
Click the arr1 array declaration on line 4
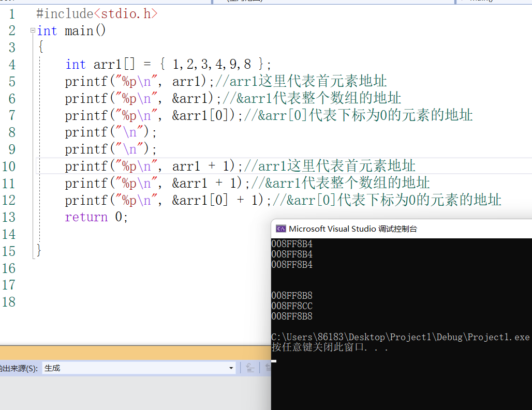[168, 65]
